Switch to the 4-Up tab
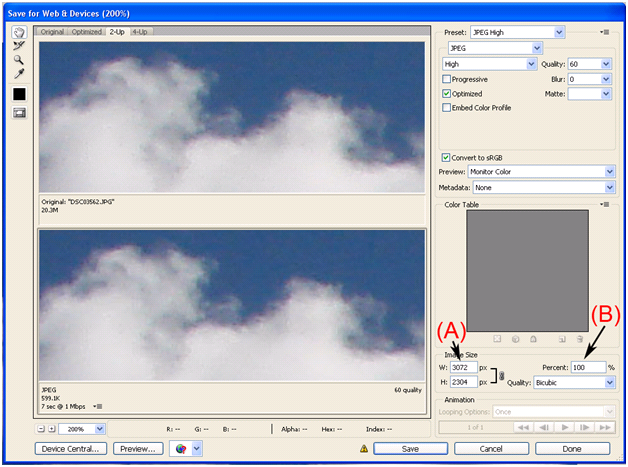Image resolution: width=628 pixels, height=467 pixels. click(140, 32)
